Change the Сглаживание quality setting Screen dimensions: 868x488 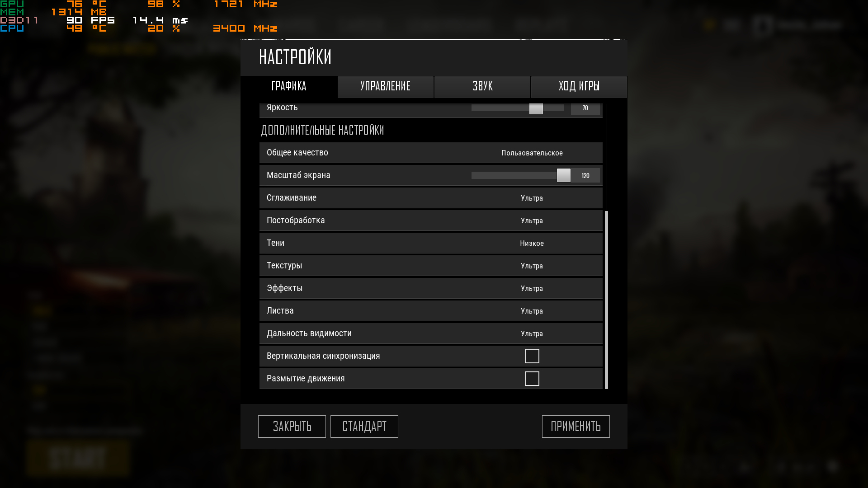532,198
